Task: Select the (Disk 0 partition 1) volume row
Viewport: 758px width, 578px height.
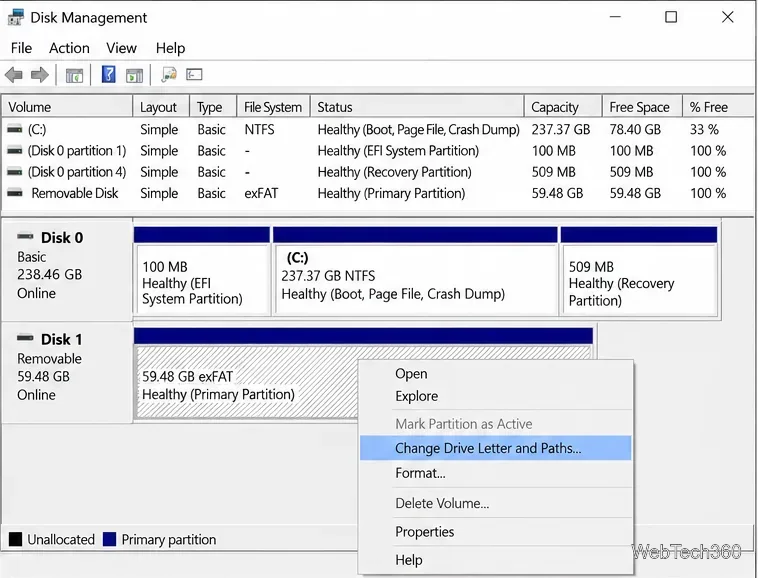Action: [377, 151]
